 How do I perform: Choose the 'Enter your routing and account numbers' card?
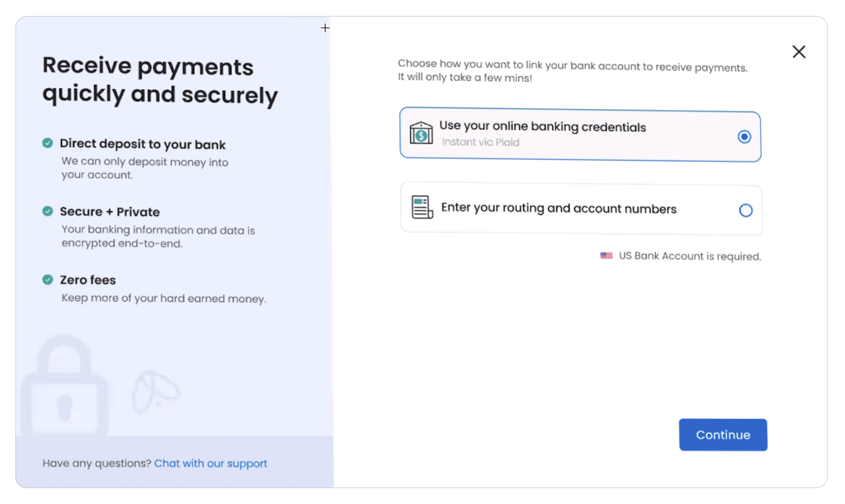(581, 209)
